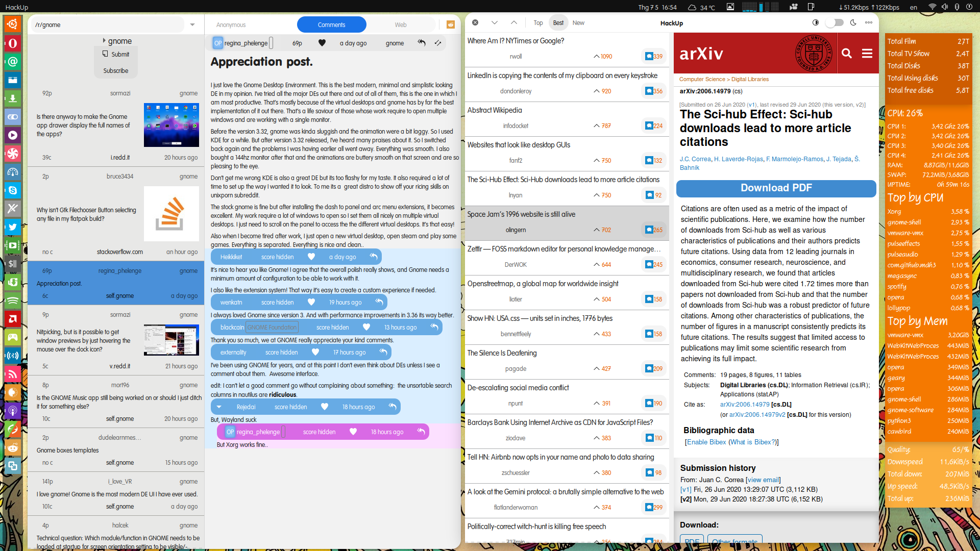980x551 pixels.
Task: Open arXiv search magnifier
Action: [x=847, y=53]
